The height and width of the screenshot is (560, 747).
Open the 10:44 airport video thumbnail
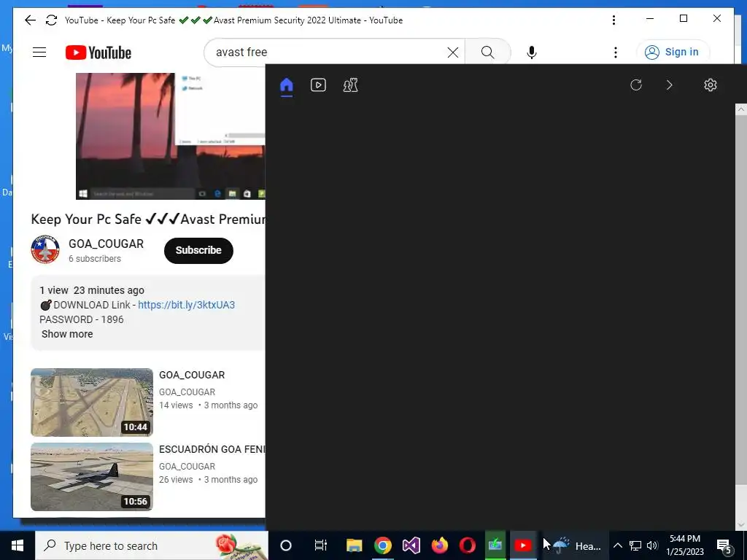point(92,402)
